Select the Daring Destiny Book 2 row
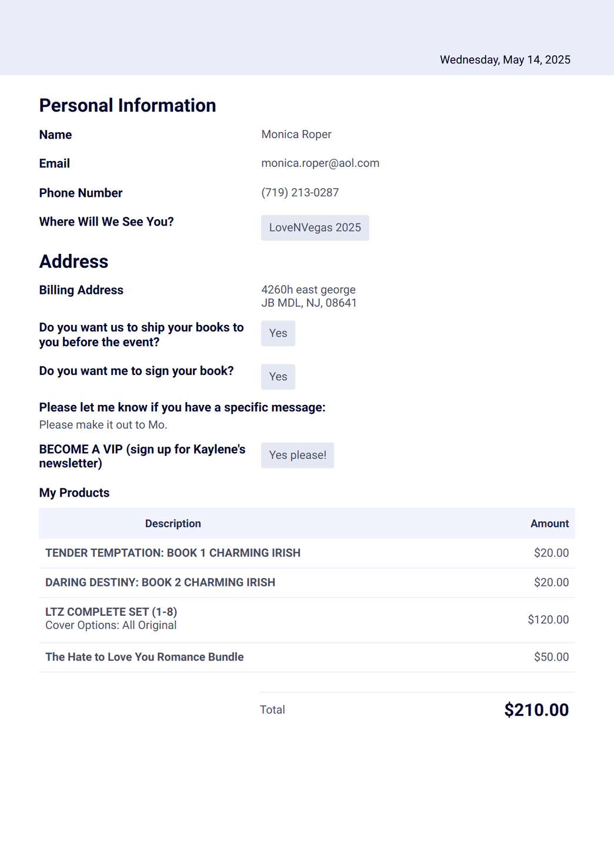Viewport: 614px width, 868px height. (x=307, y=582)
